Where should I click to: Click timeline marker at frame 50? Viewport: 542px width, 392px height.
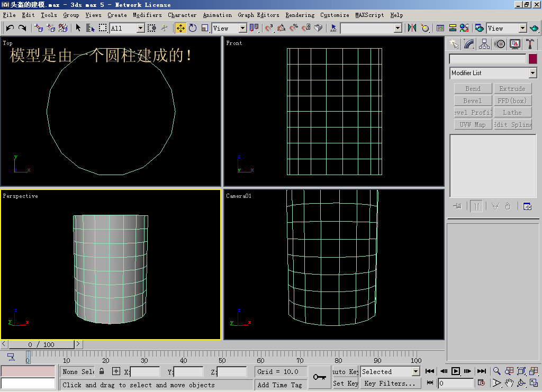coord(222,360)
